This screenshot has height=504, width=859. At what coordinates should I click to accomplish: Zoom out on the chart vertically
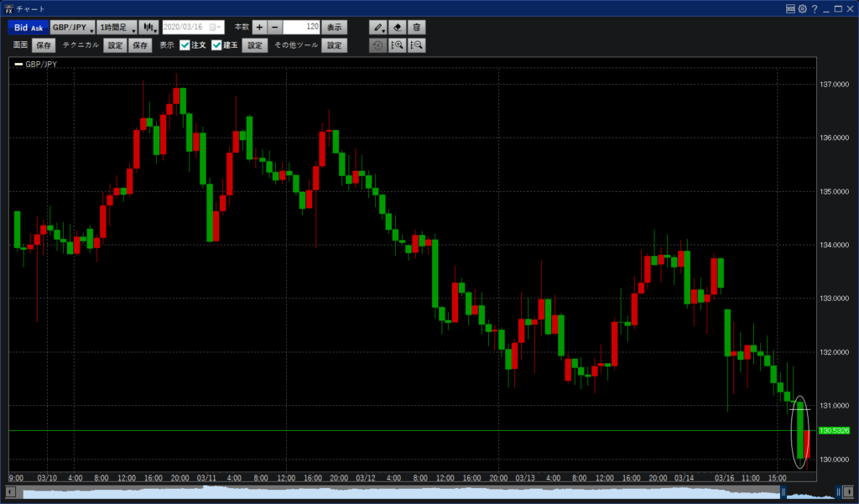pos(416,45)
